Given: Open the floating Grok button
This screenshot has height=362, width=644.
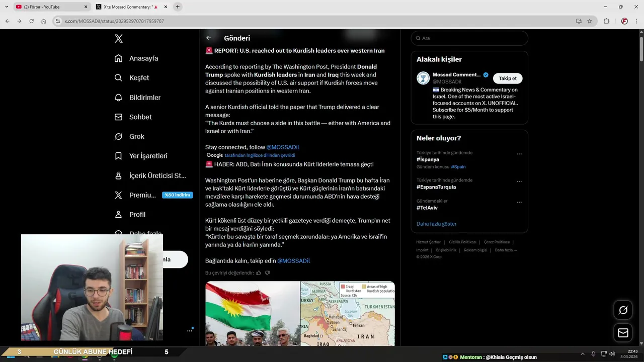Looking at the screenshot, I should (623, 310).
